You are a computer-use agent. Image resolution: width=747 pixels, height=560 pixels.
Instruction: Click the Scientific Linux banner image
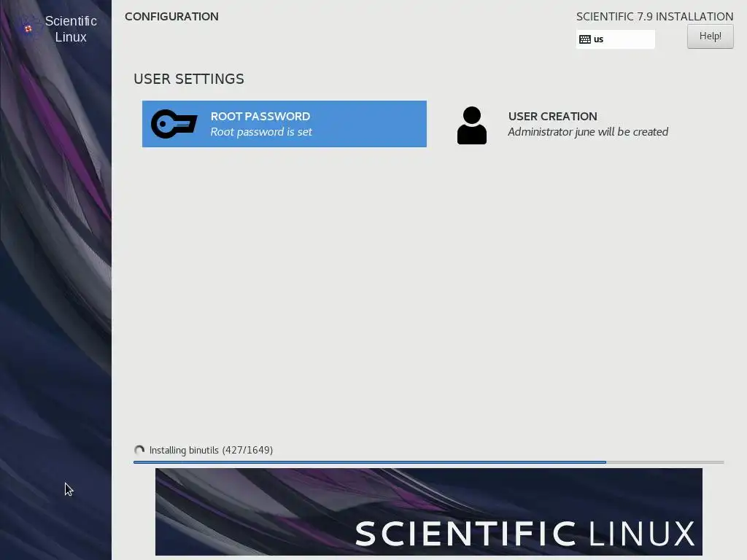pyautogui.click(x=429, y=511)
